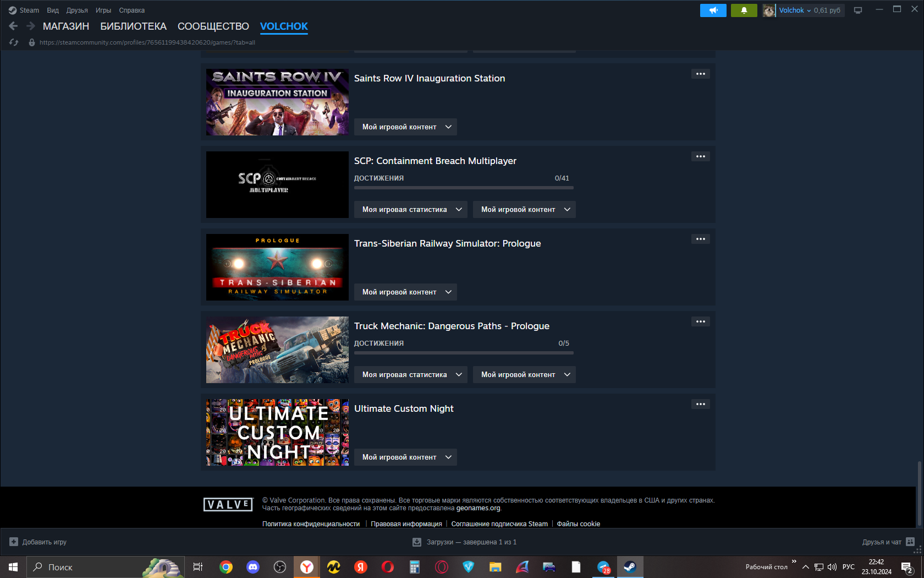This screenshot has height=578, width=924.
Task: Switch to Big Picture mode monitor icon
Action: click(858, 10)
